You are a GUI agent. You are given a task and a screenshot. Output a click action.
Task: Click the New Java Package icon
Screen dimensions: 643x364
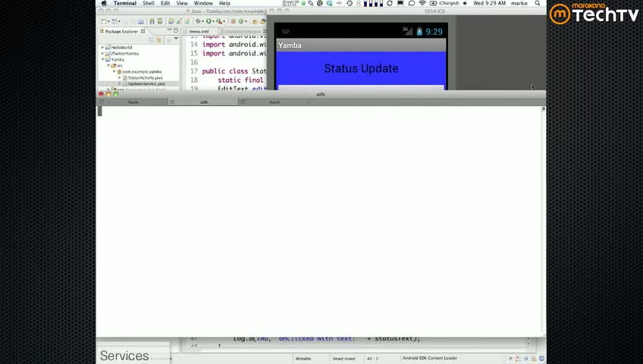coord(234,21)
